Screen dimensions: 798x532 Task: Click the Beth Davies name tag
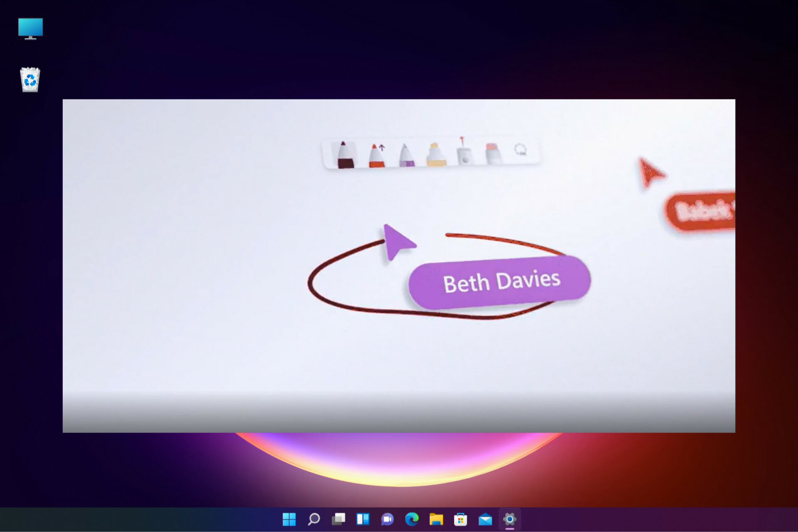[x=500, y=282]
